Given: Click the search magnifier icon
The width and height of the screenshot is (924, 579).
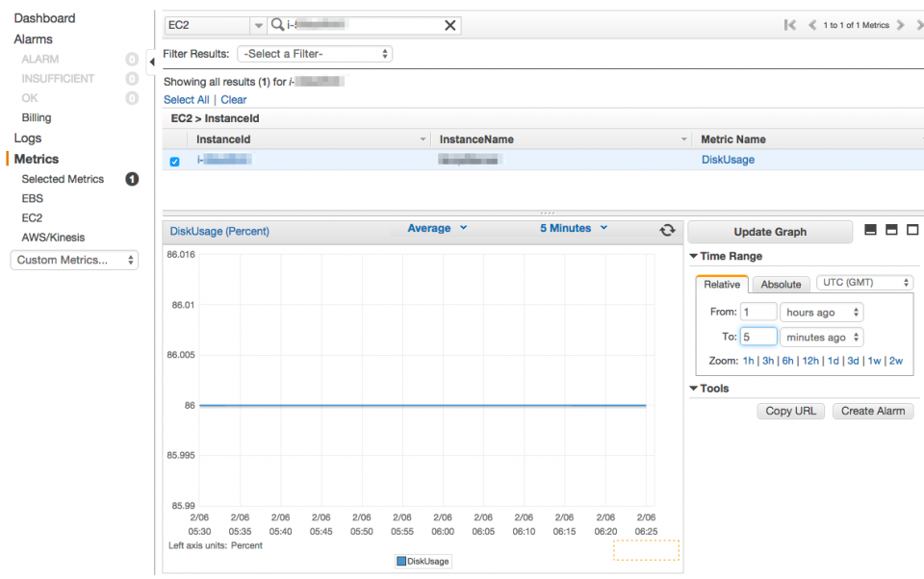Looking at the screenshot, I should click(277, 25).
